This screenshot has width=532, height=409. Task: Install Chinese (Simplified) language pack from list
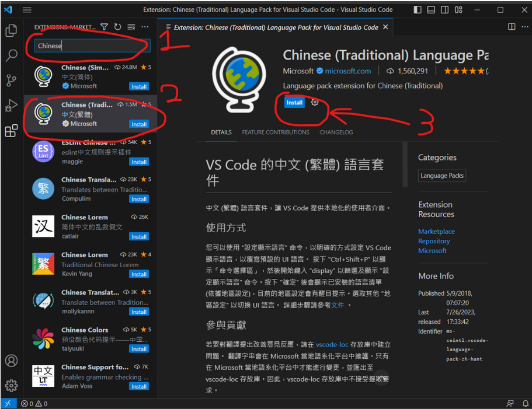click(139, 87)
